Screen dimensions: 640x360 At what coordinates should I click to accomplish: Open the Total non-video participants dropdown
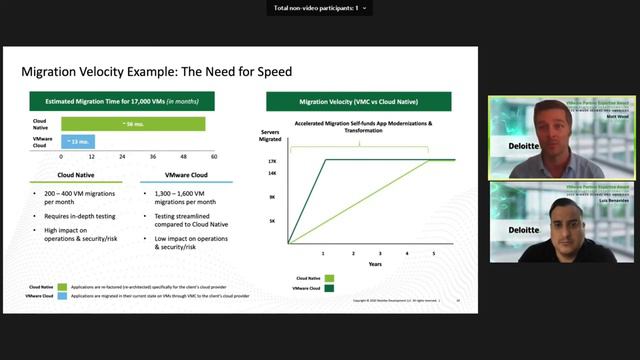pyautogui.click(x=320, y=8)
